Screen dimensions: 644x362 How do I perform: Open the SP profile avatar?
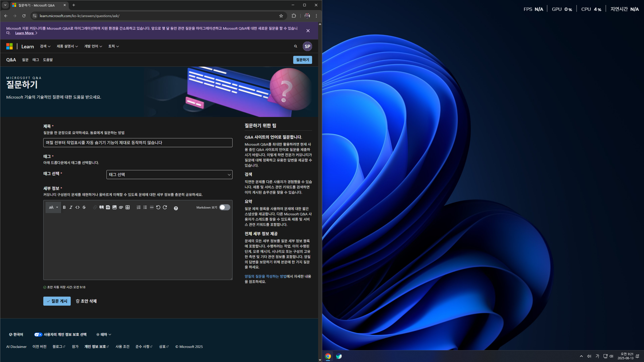(x=307, y=46)
